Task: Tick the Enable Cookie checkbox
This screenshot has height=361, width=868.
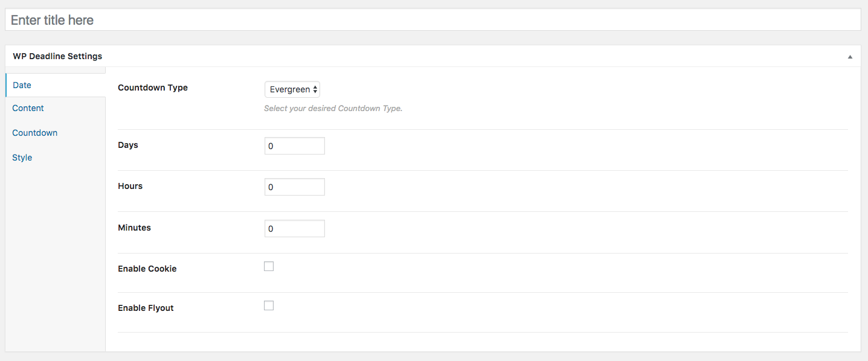Action: pos(269,266)
